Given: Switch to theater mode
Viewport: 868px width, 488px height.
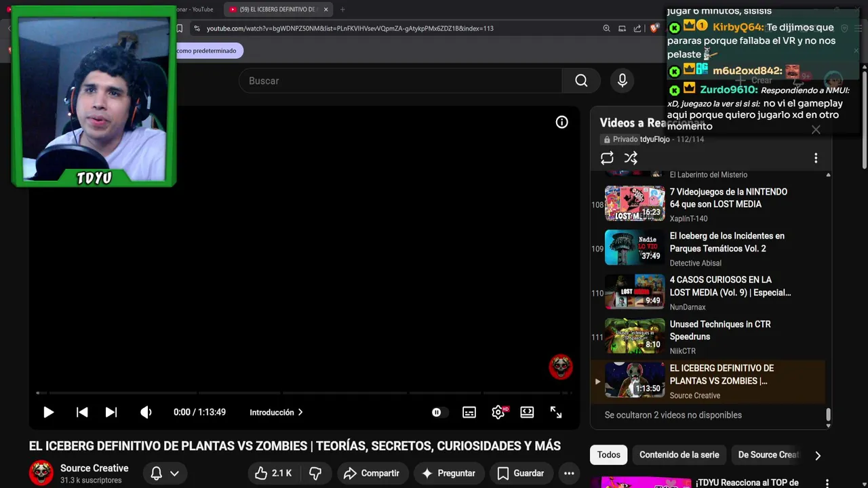Looking at the screenshot, I should coord(527,412).
